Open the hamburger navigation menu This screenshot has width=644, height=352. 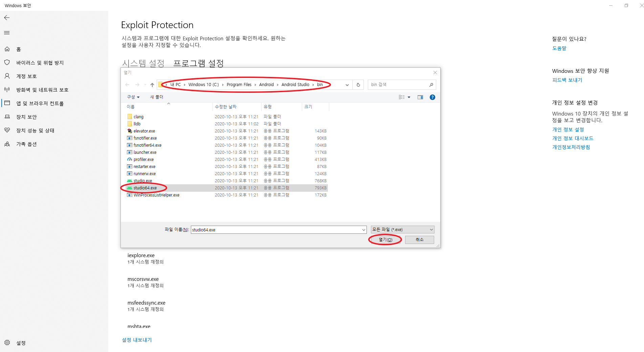click(7, 33)
